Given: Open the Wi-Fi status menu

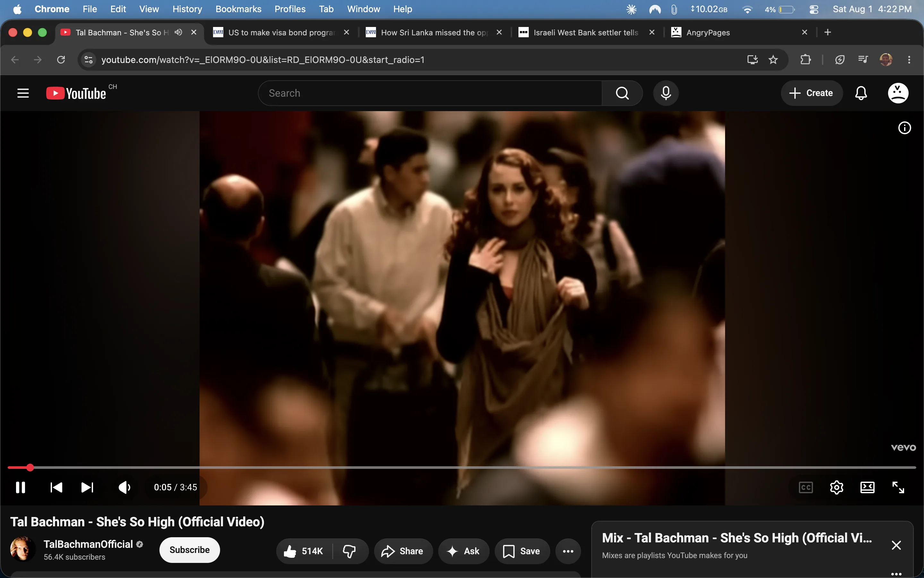Looking at the screenshot, I should [747, 9].
